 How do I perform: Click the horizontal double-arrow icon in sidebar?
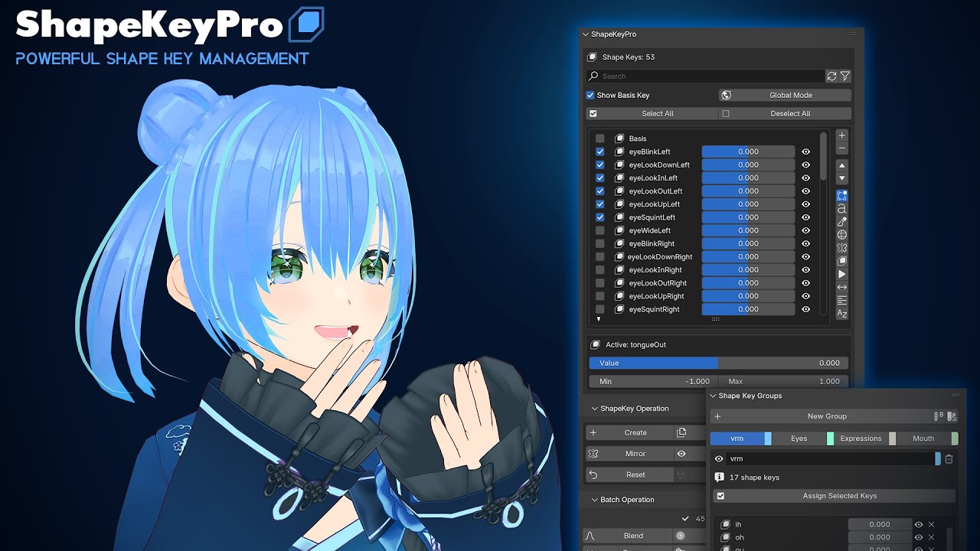pyautogui.click(x=842, y=287)
